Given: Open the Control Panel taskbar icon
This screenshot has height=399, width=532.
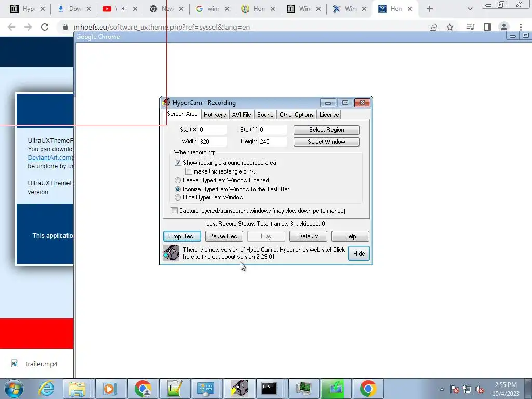Looking at the screenshot, I should pos(206,389).
